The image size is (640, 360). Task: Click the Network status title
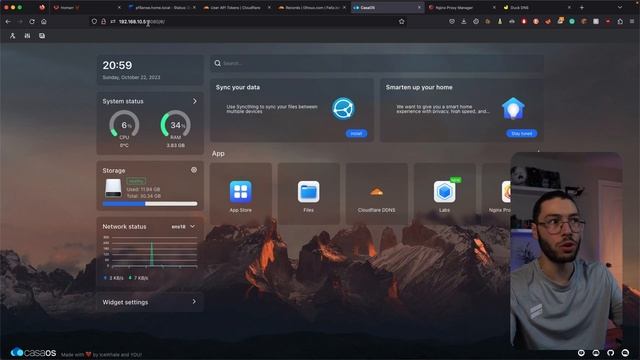pos(124,227)
